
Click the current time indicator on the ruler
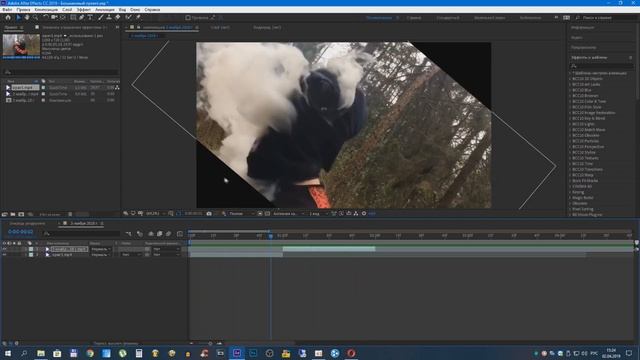point(270,236)
